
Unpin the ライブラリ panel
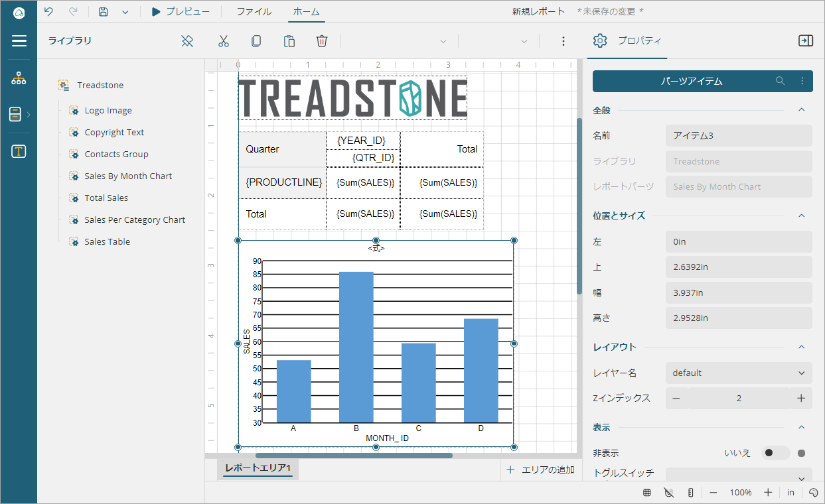[x=187, y=41]
